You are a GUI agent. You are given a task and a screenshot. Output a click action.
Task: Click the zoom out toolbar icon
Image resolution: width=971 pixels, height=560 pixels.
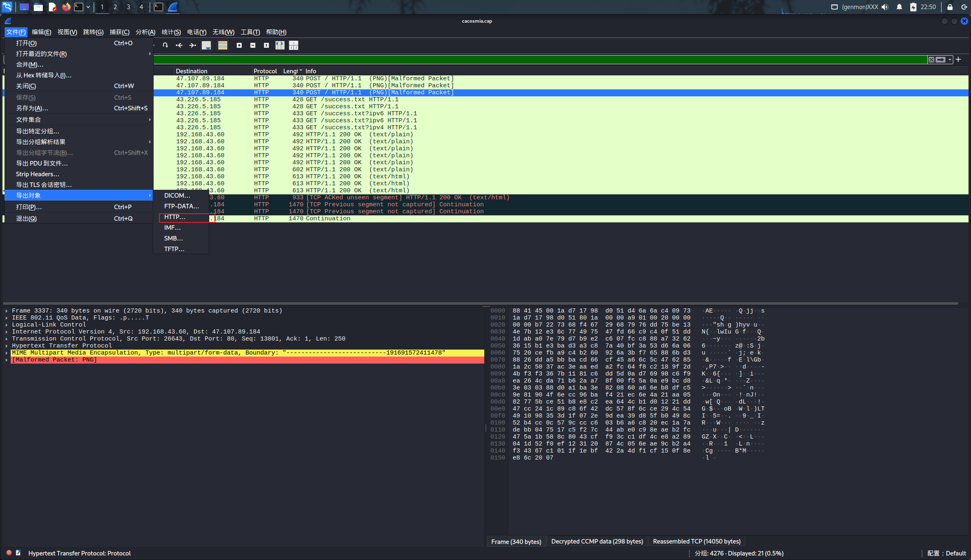pos(253,45)
